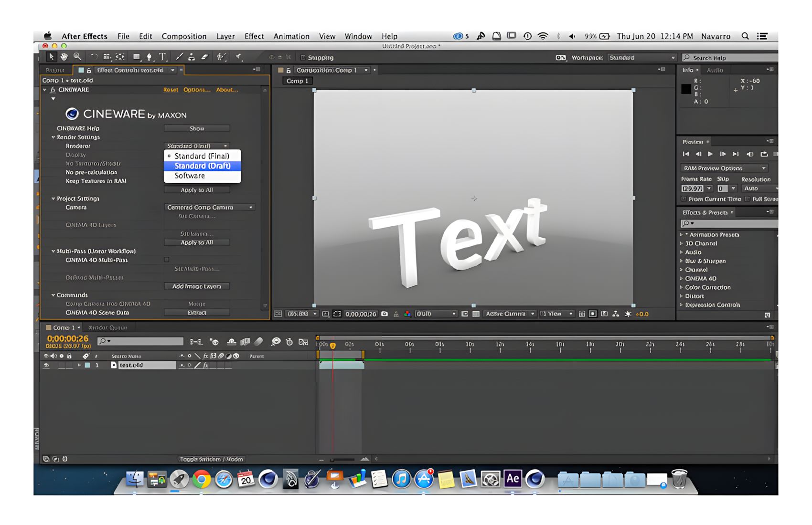Toggle region of interest under viewer
The height and width of the screenshot is (525, 812).
(x=464, y=314)
